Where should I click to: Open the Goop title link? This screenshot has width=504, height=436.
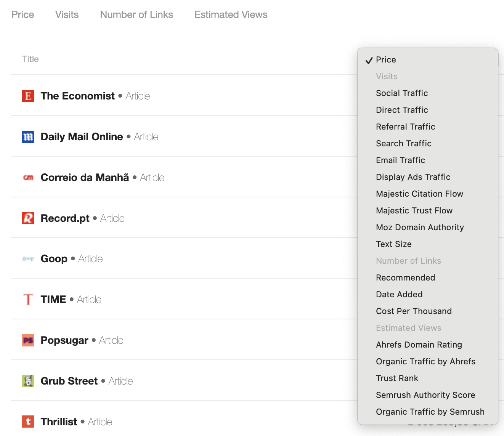(54, 259)
